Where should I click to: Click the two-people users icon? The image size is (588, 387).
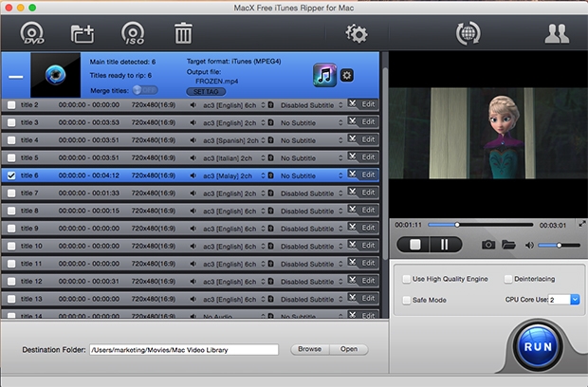tap(557, 33)
